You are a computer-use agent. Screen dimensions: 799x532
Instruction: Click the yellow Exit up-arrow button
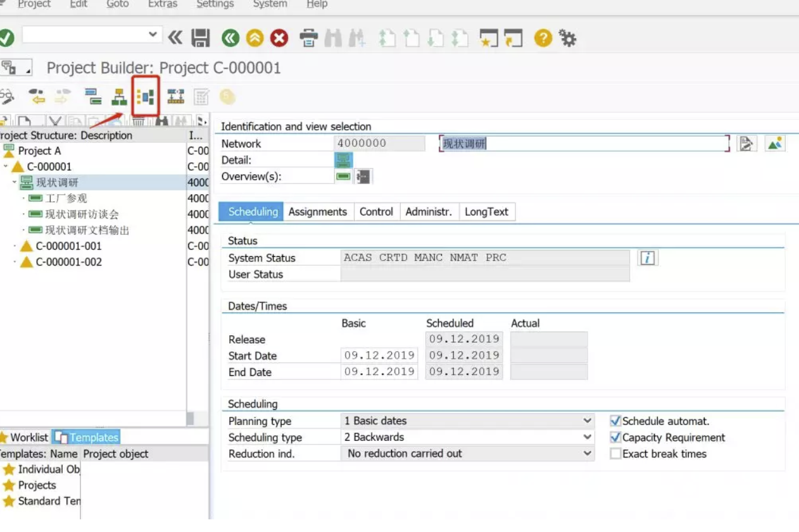(255, 38)
